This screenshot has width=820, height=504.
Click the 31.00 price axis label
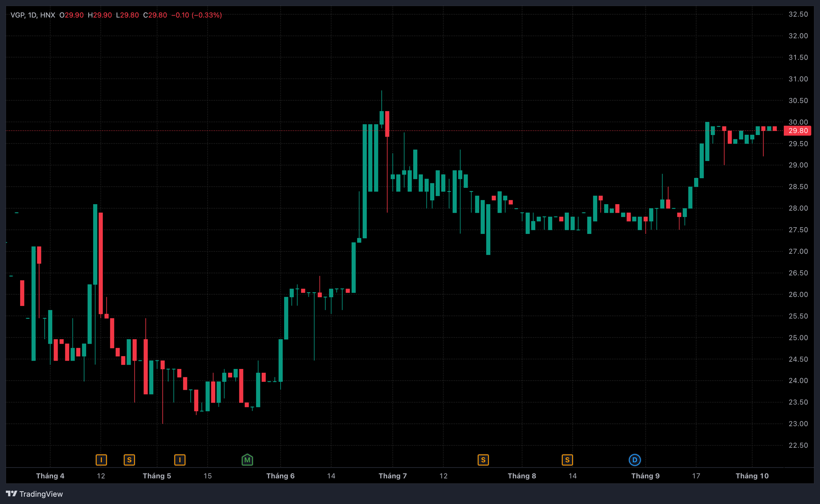[798, 79]
